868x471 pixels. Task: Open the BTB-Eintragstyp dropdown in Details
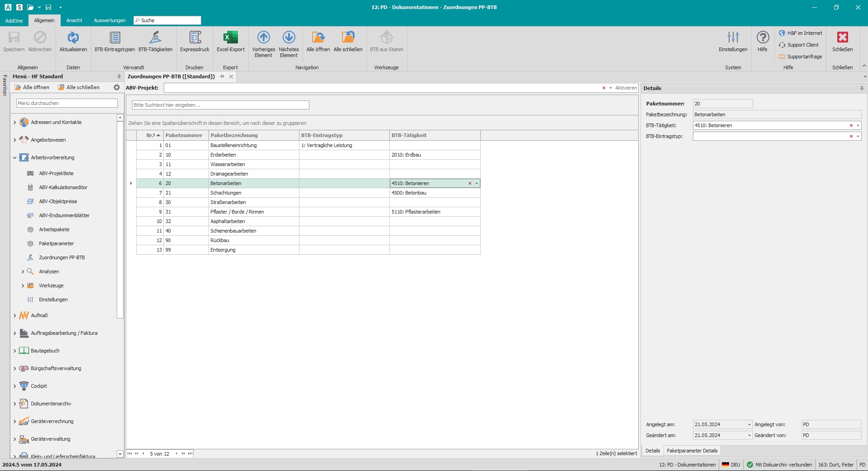coord(858,136)
